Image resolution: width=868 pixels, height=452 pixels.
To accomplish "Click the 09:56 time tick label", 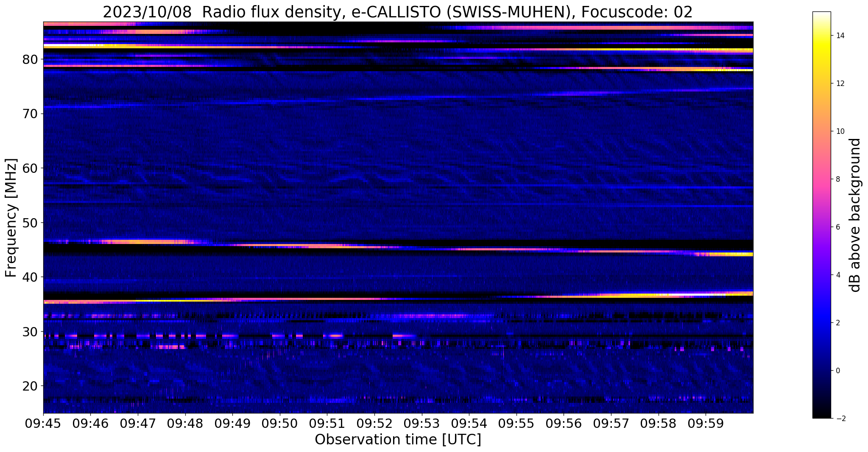I will point(564,424).
